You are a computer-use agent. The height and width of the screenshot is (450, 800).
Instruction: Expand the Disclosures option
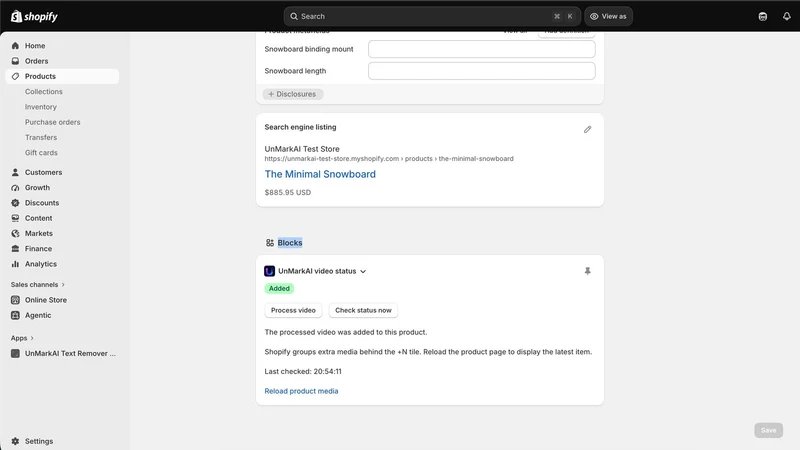coord(292,94)
